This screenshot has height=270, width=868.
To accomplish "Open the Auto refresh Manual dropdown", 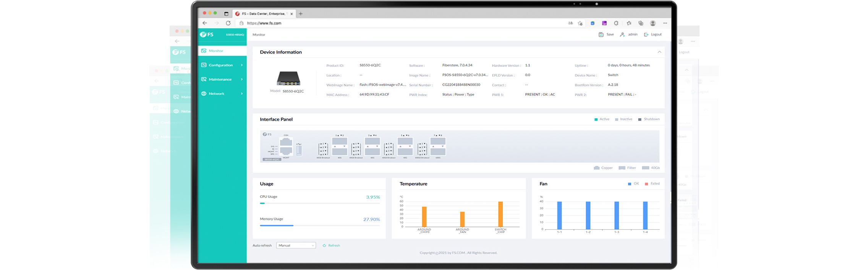I will [296, 246].
